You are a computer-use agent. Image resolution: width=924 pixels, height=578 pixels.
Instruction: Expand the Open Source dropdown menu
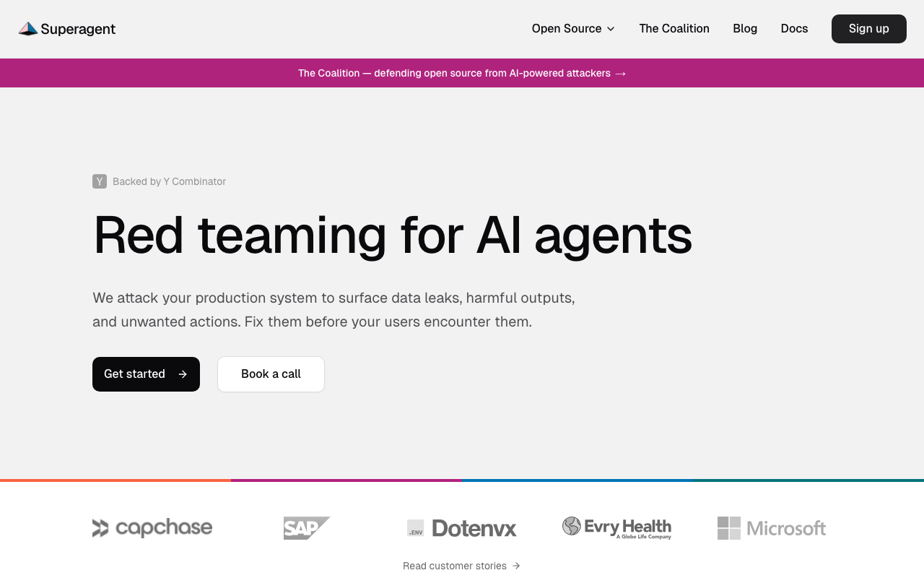[x=573, y=29]
